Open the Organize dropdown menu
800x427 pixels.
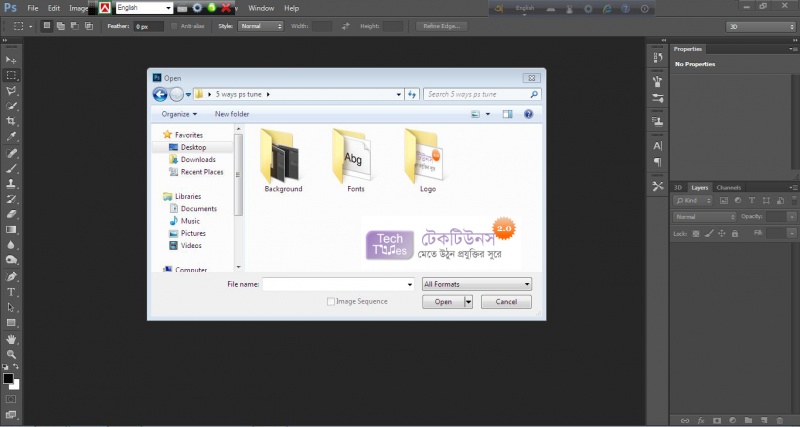[x=179, y=114]
